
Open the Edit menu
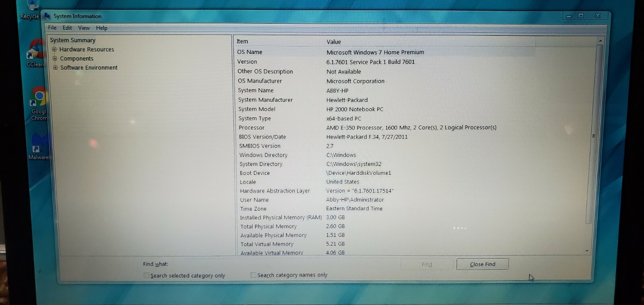[x=67, y=28]
